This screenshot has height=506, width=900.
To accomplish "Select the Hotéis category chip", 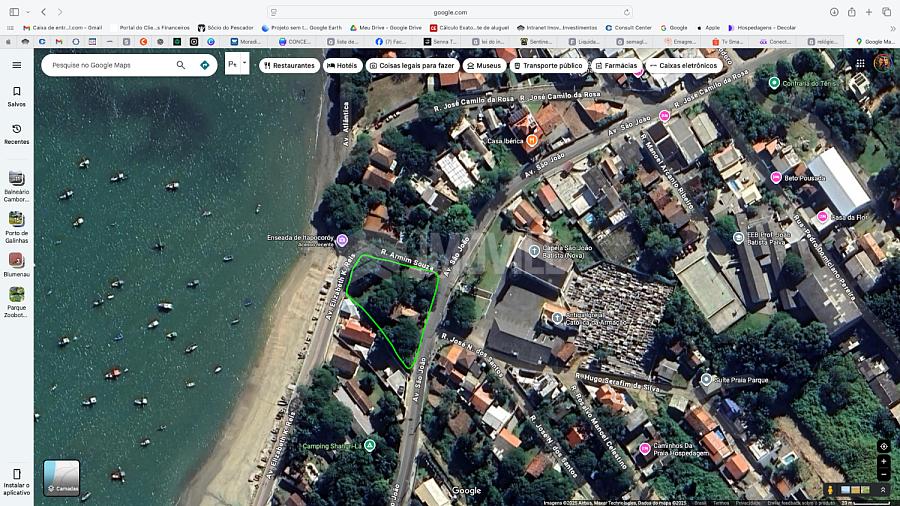I will coord(342,65).
